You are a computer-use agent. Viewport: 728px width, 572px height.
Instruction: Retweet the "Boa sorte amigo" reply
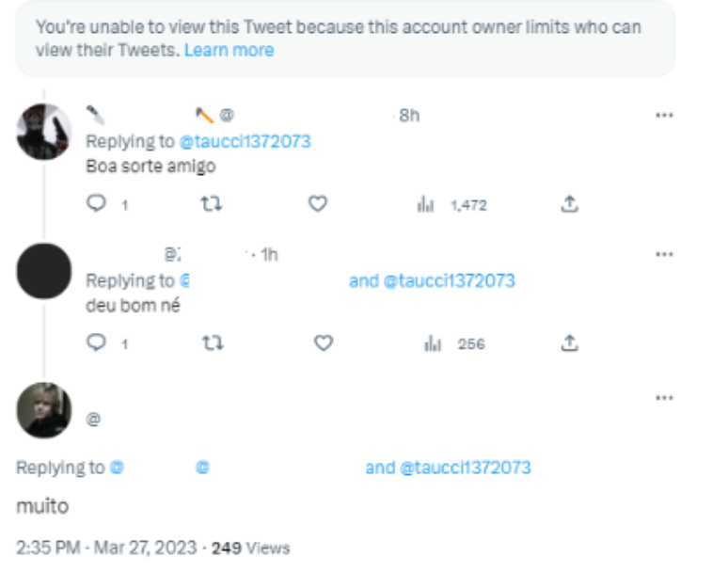point(212,204)
